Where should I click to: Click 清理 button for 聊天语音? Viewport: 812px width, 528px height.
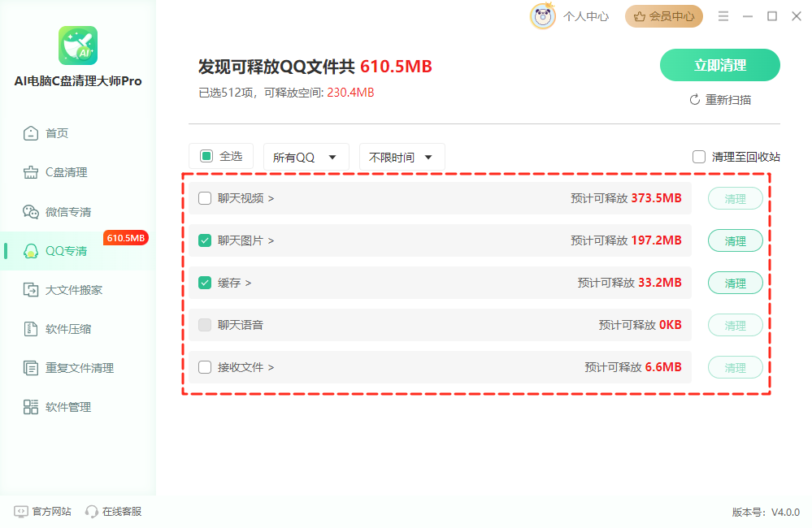(x=736, y=326)
